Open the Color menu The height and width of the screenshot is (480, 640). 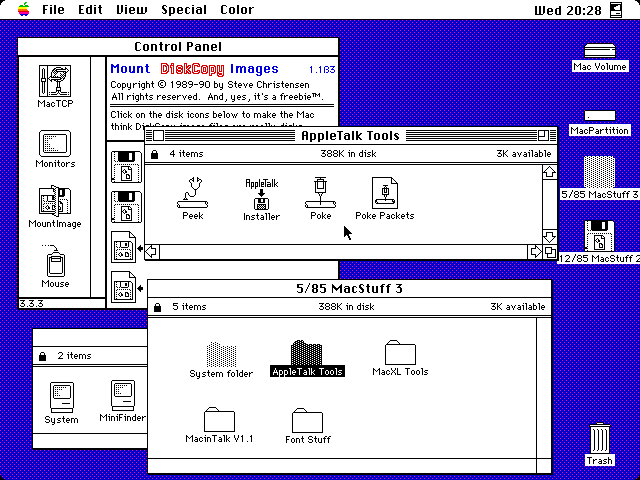click(x=237, y=10)
